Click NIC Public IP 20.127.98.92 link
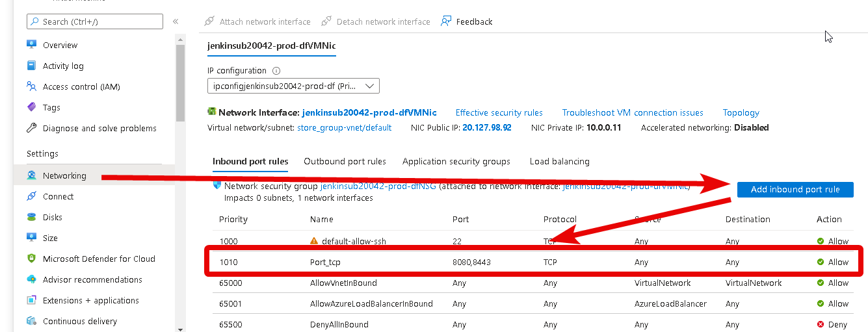Viewport: 868px width, 332px height. (x=487, y=127)
